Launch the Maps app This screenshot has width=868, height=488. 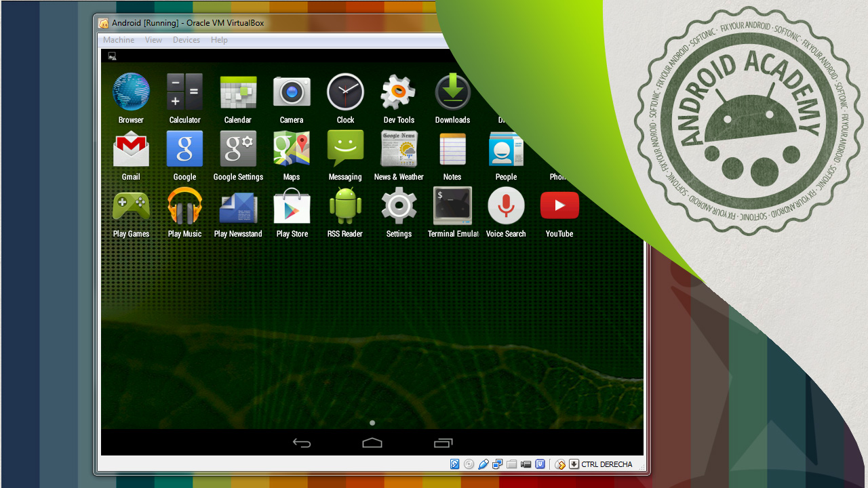(292, 150)
